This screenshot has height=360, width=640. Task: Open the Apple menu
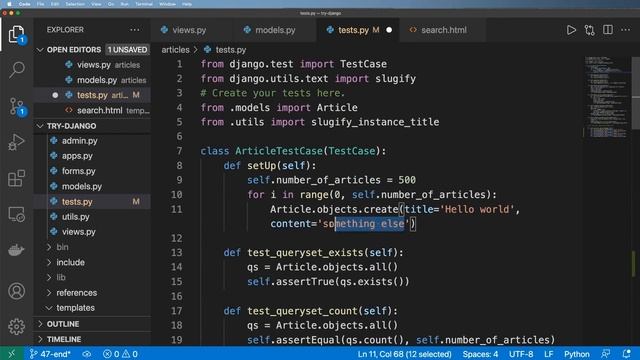9,4
